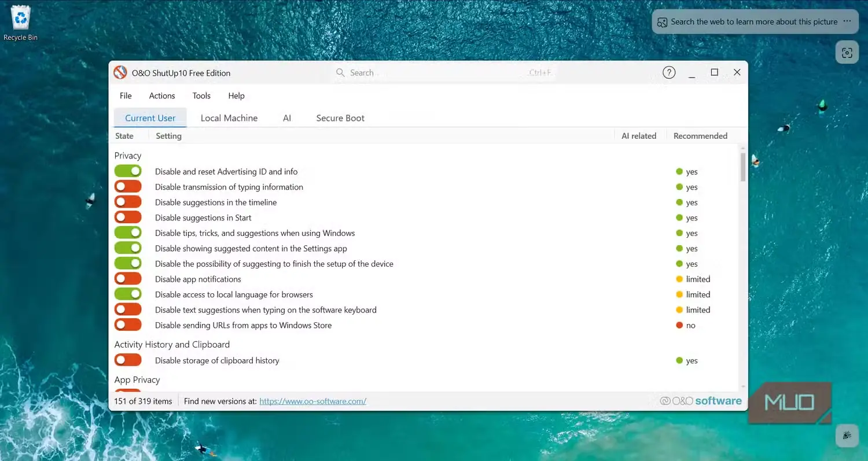
Task: Click the Find new versions at label
Action: click(x=220, y=401)
